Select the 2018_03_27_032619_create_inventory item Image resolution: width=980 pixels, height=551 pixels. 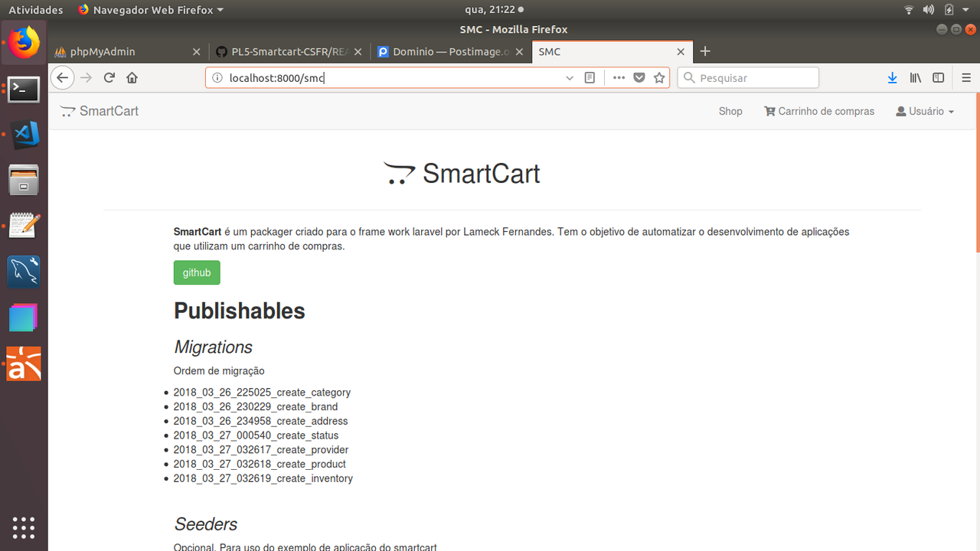(263, 478)
